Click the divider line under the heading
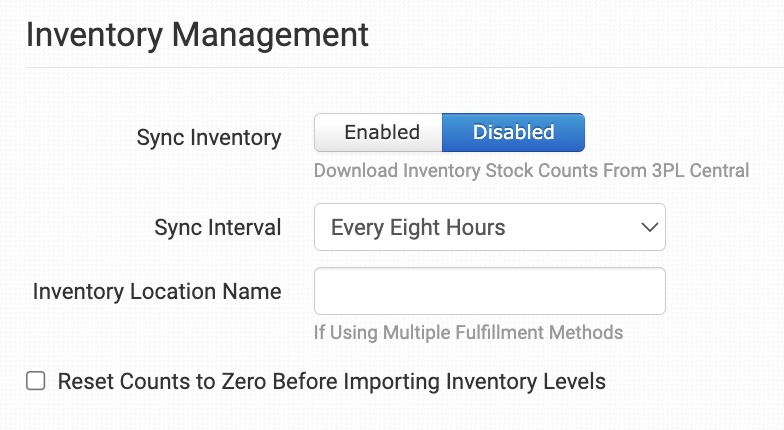Screen dimensions: 784x430 point(400,67)
